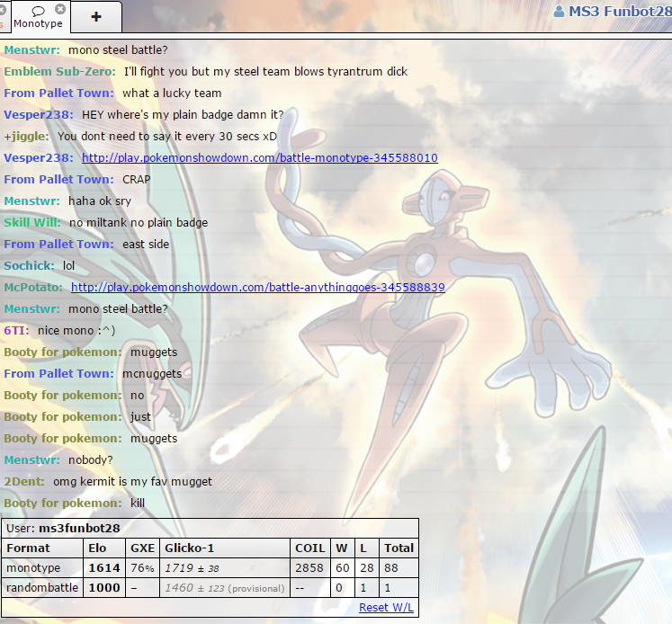Select the COIL value 2858

coord(309,568)
